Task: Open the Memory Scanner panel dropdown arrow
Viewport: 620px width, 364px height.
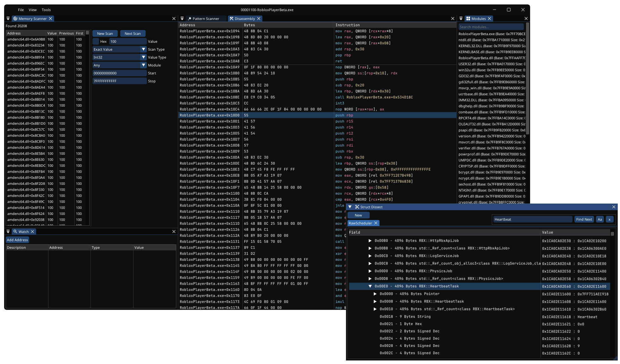Action: (x=8, y=19)
